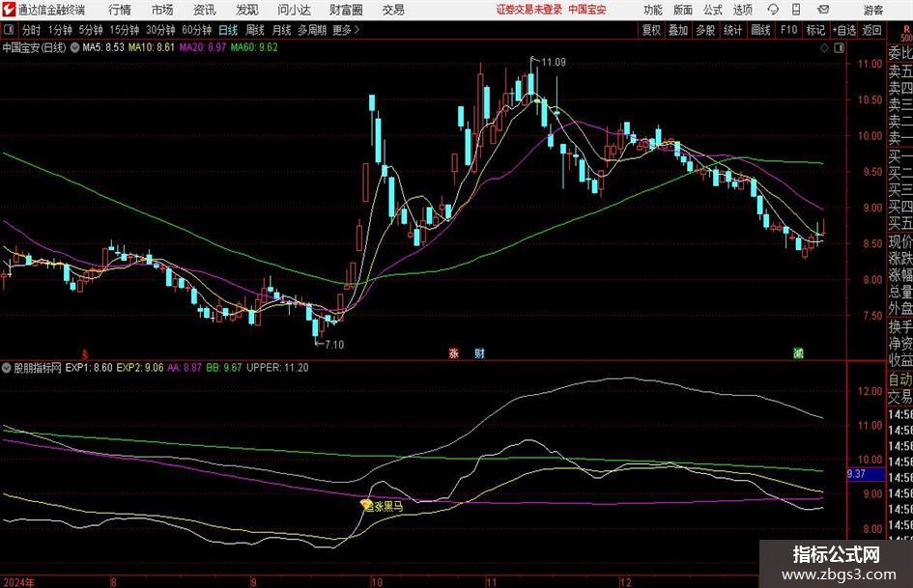913x588 pixels.
Task: Switch to the 周线 weekly tab
Action: pyautogui.click(x=254, y=30)
